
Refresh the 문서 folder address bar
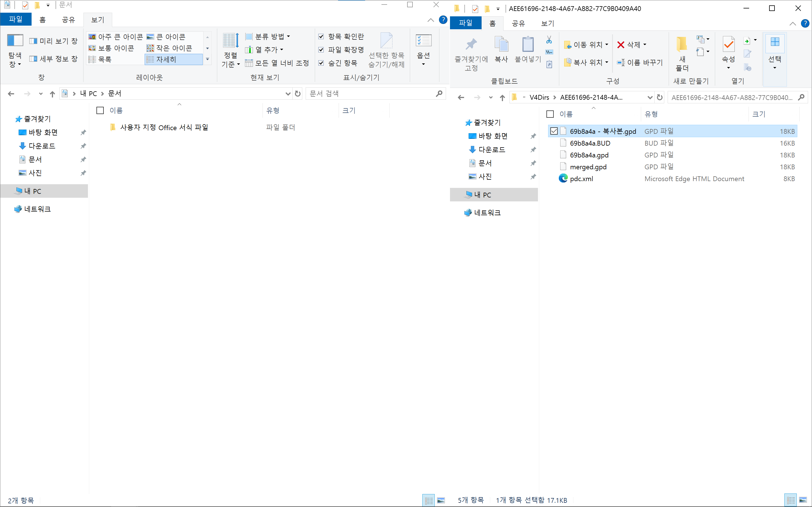(298, 94)
